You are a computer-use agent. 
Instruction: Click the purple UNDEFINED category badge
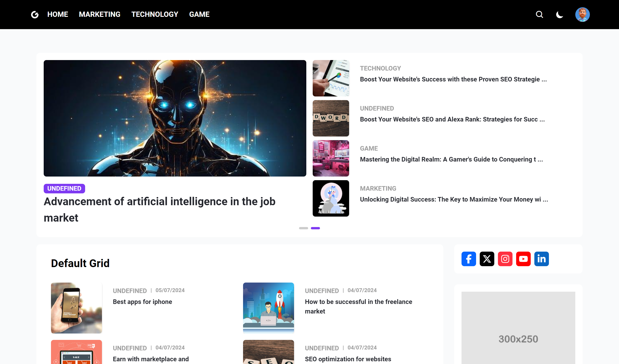coord(64,188)
